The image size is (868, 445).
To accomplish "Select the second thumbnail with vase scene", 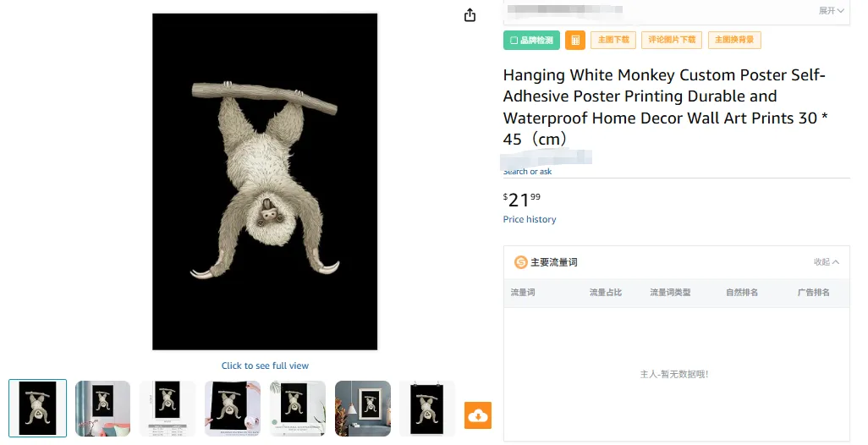I will pyautogui.click(x=103, y=409).
